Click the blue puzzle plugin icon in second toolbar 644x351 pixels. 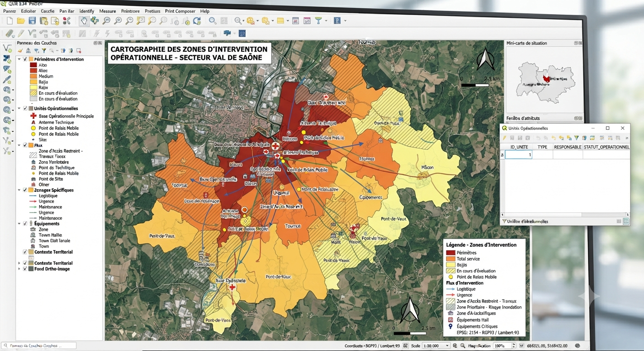coord(226,33)
